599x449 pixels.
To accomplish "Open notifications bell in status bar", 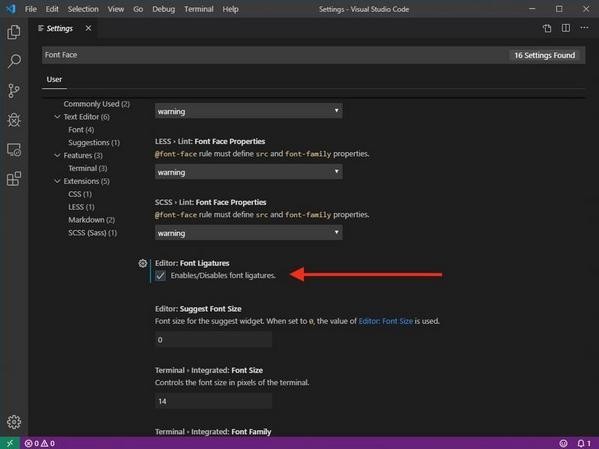I will tap(584, 443).
